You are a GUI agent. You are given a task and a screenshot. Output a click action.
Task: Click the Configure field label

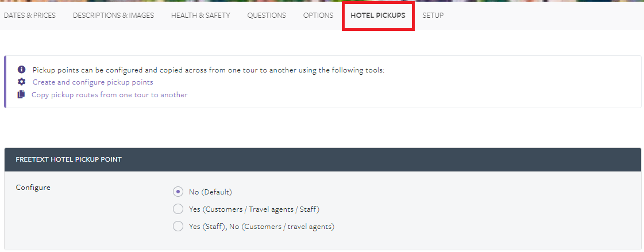33,188
